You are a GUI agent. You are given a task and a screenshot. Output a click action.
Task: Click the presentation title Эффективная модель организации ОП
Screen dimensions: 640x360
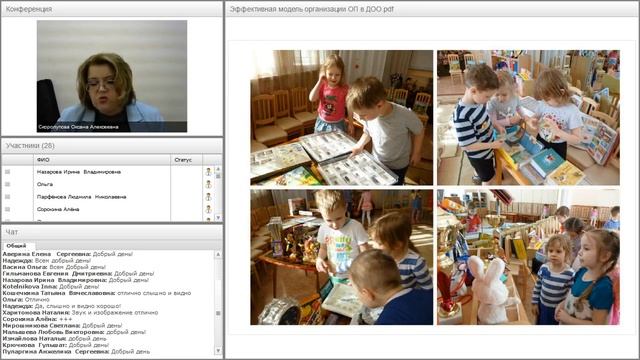point(311,9)
